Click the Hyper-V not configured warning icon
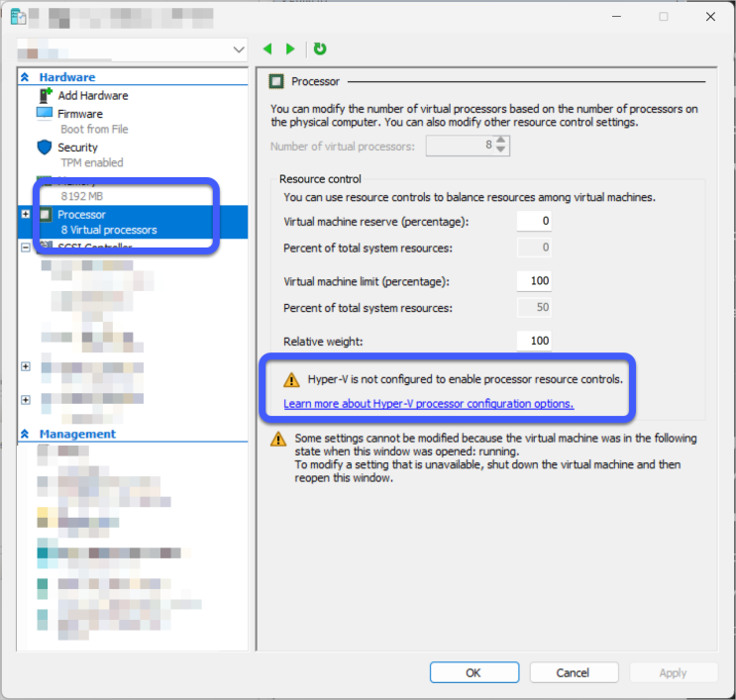736x700 pixels. 291,379
